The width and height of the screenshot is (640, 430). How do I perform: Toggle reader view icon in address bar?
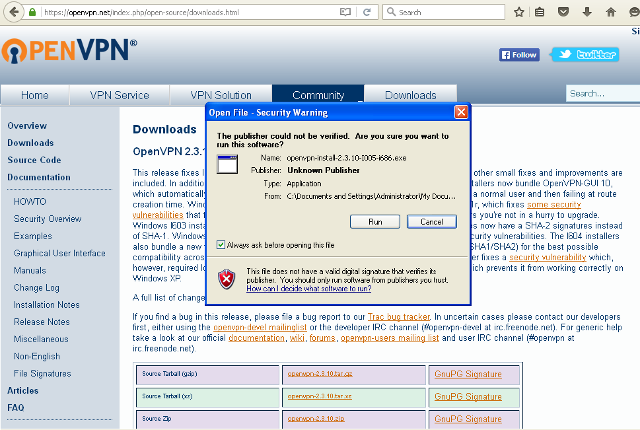(346, 12)
